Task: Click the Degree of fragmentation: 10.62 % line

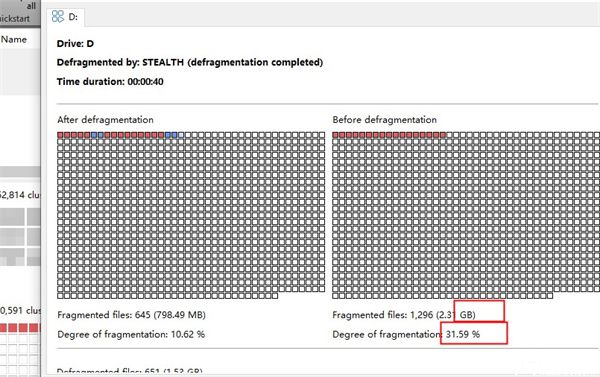Action: (x=131, y=335)
